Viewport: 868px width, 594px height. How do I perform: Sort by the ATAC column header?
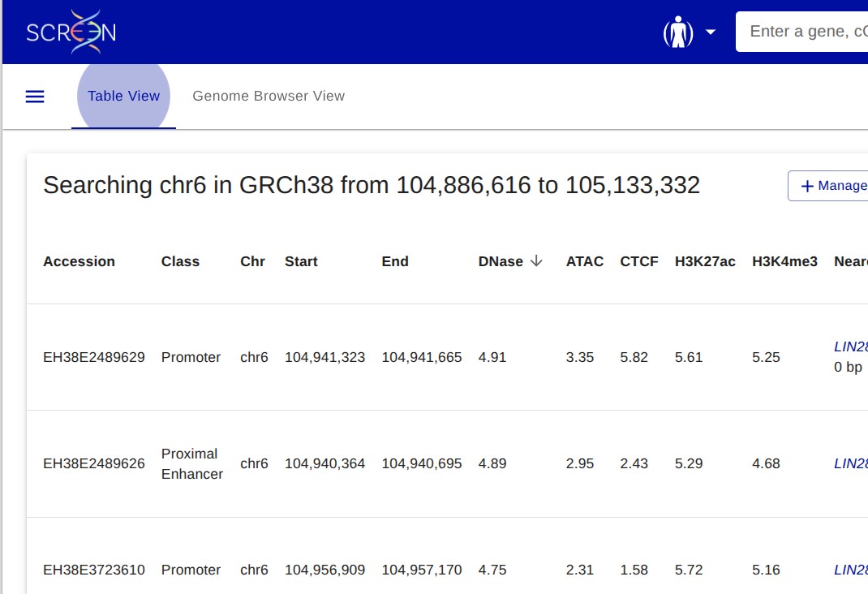tap(585, 261)
